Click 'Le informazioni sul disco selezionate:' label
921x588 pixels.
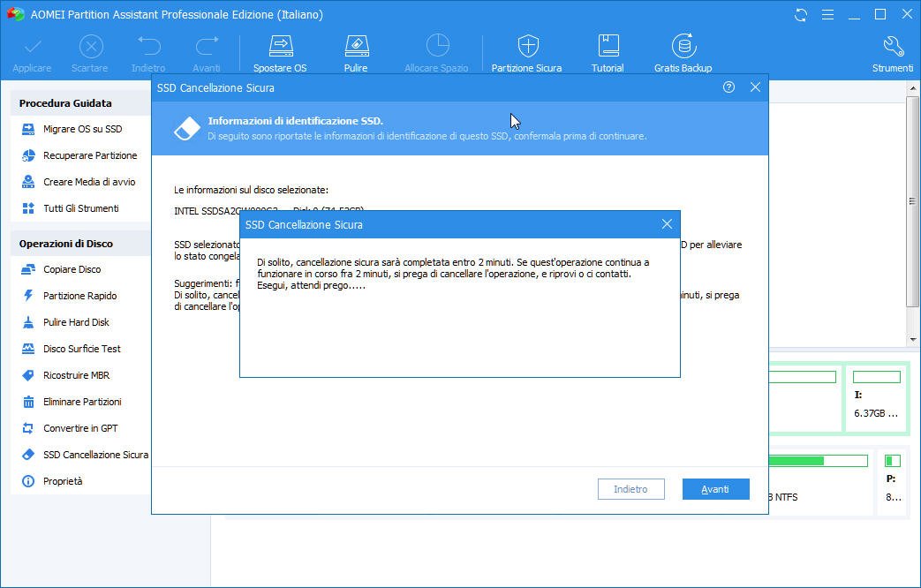click(252, 191)
